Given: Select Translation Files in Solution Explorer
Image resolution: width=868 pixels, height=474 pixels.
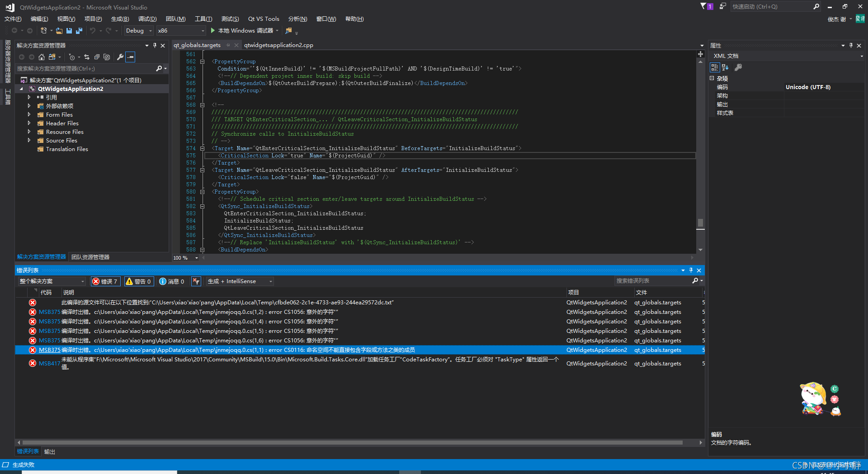Looking at the screenshot, I should [67, 149].
